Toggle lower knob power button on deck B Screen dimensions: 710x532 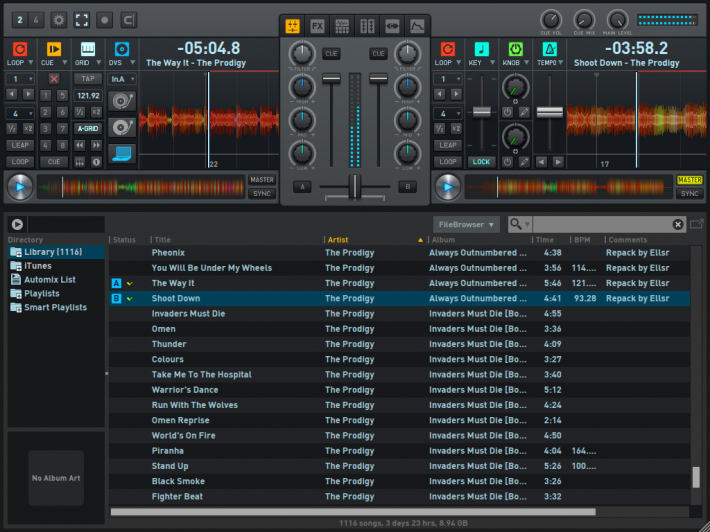click(x=507, y=162)
